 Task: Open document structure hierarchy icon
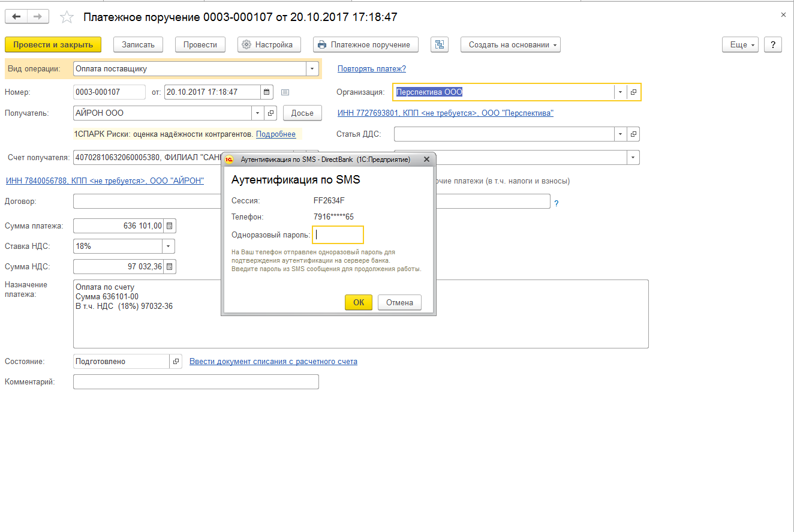(x=440, y=44)
